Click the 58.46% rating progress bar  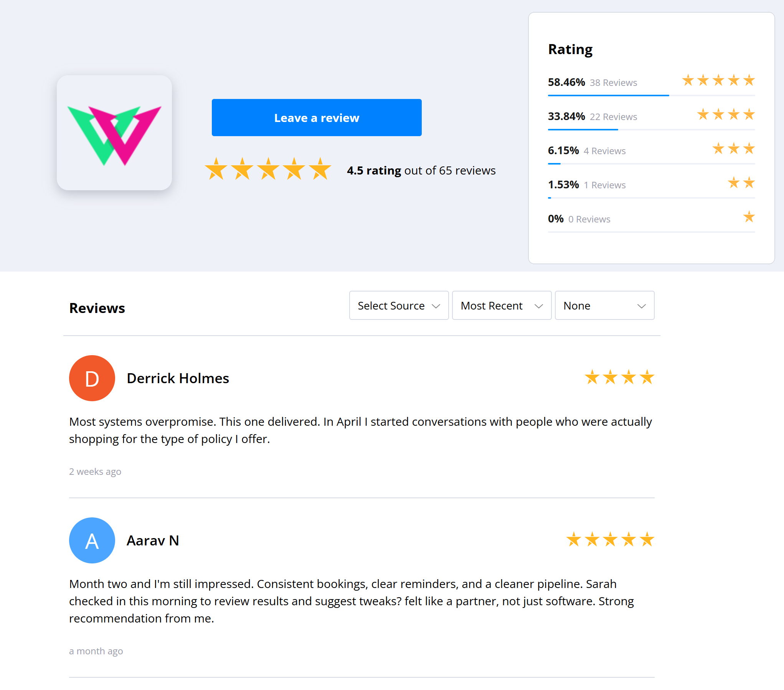pyautogui.click(x=651, y=96)
